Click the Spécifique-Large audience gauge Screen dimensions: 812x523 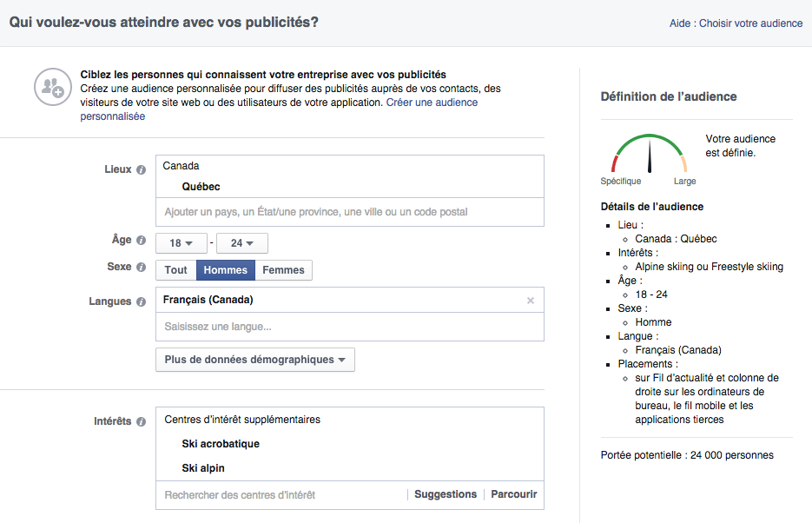[648, 156]
